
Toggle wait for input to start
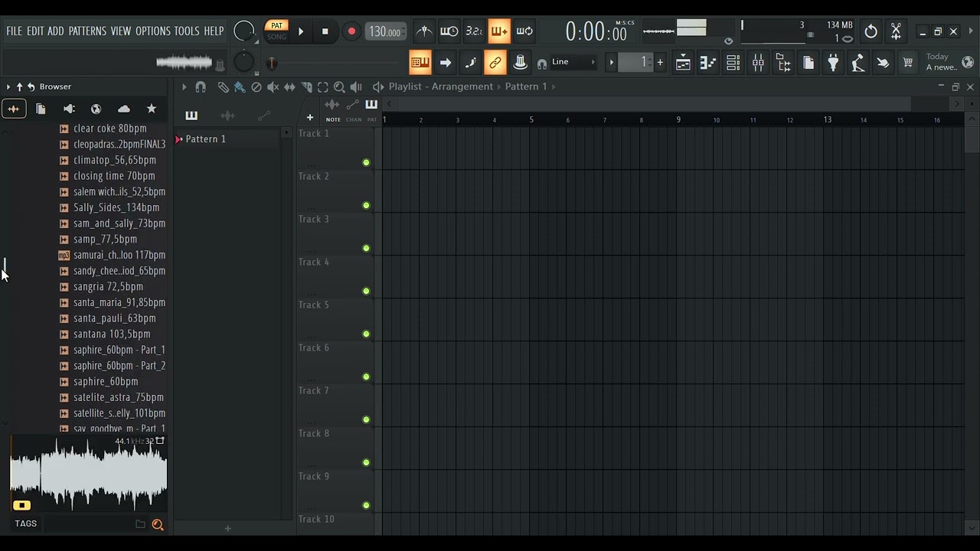click(x=449, y=31)
